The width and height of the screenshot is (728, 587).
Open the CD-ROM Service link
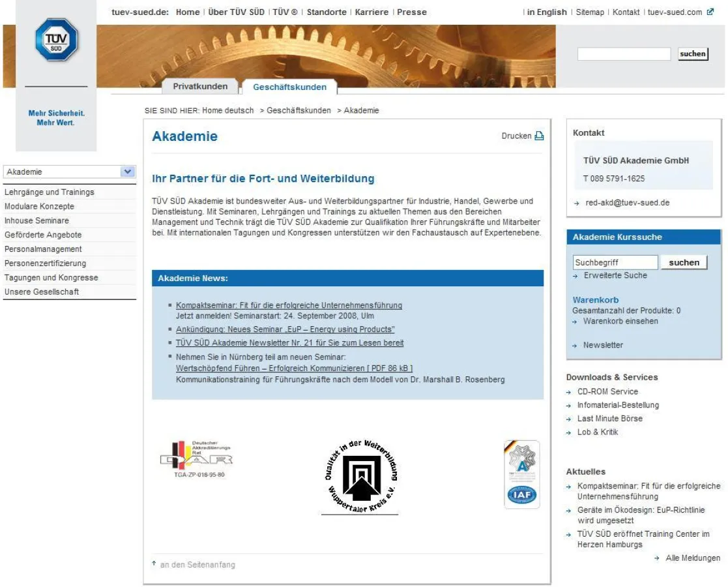[x=607, y=391]
